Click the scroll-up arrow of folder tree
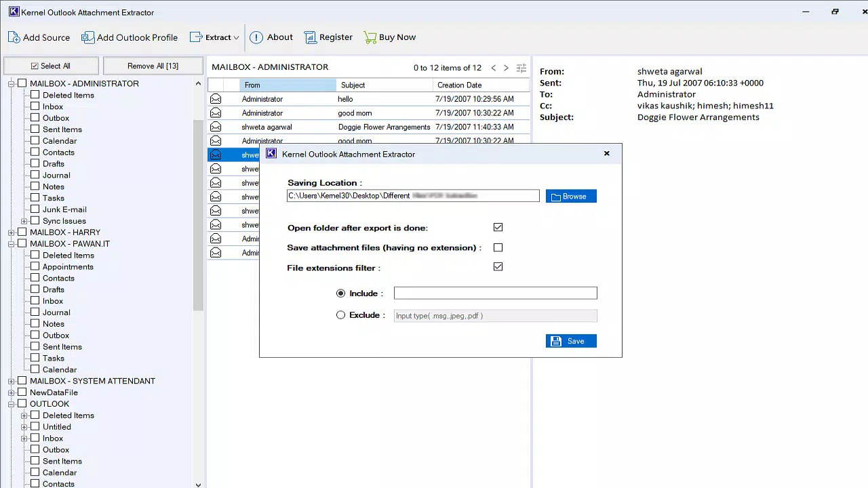The height and width of the screenshot is (488, 868). click(x=198, y=83)
